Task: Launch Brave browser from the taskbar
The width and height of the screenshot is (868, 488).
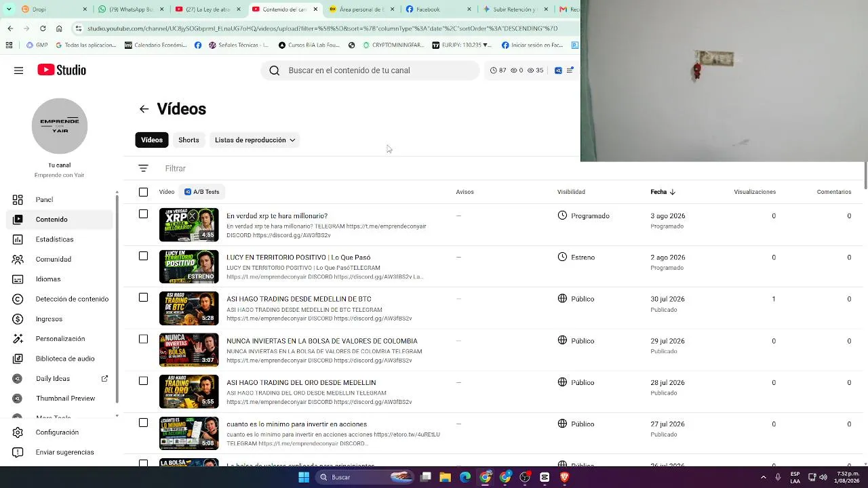Action: (x=564, y=477)
